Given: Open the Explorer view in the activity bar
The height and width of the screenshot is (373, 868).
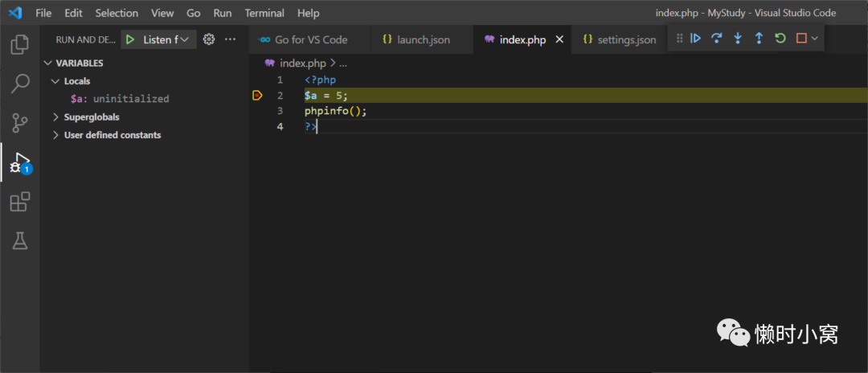Looking at the screenshot, I should (x=20, y=45).
